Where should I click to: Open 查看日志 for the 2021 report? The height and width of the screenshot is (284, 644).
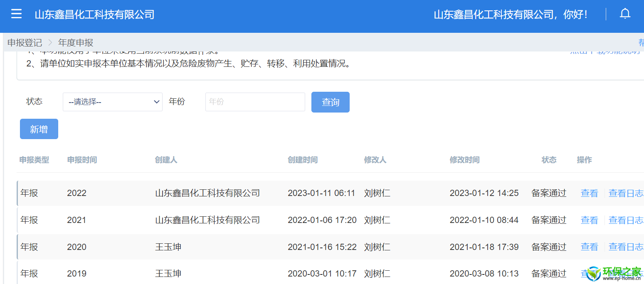pos(626,220)
